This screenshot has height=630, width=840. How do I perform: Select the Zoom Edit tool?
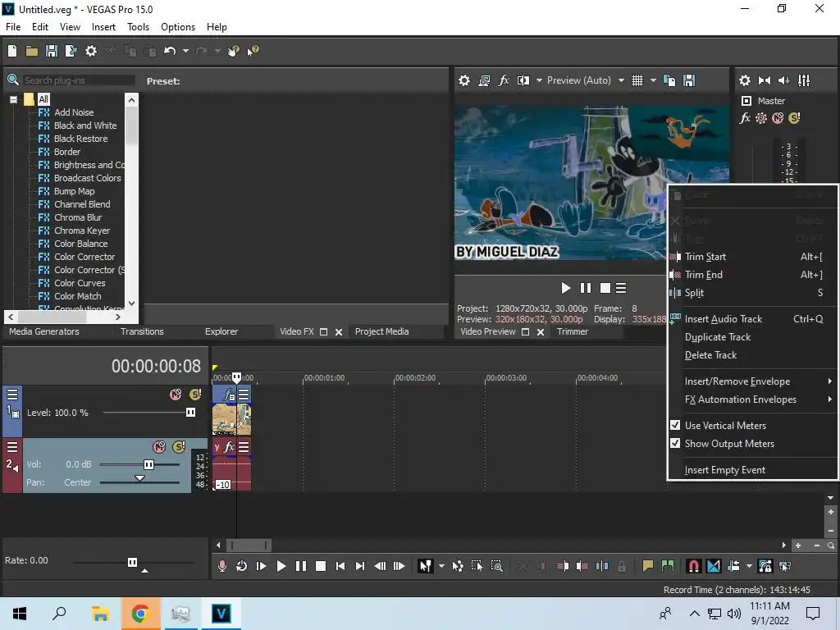pyautogui.click(x=496, y=566)
